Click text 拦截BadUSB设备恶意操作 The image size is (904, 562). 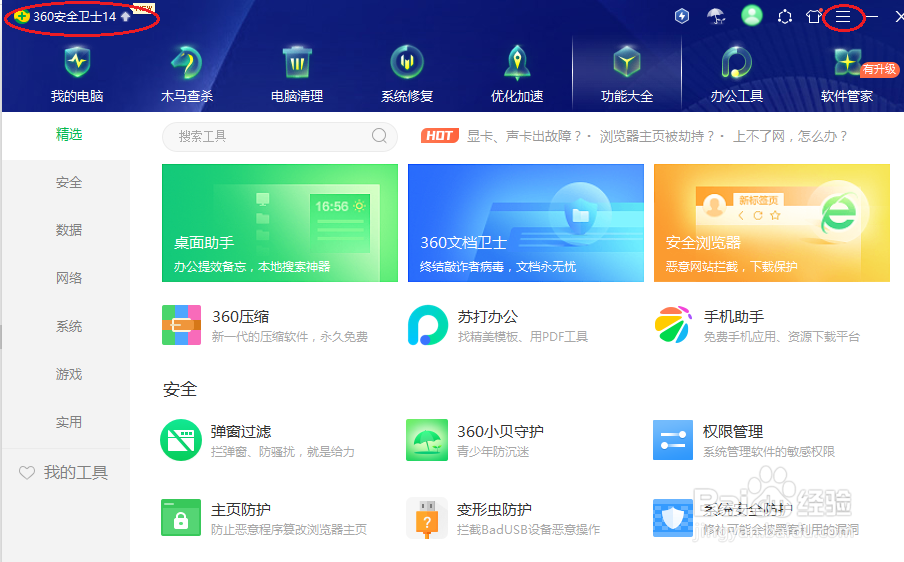[x=529, y=529]
